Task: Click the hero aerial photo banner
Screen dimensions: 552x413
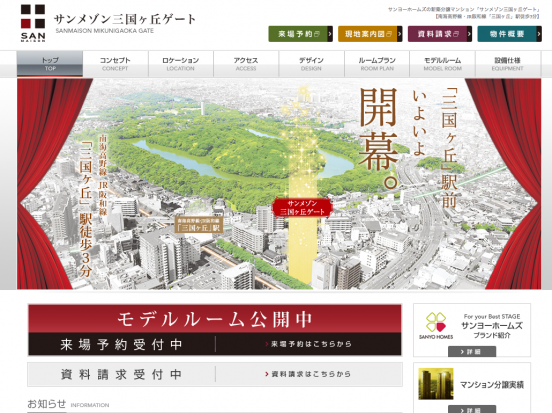Action: [279, 184]
